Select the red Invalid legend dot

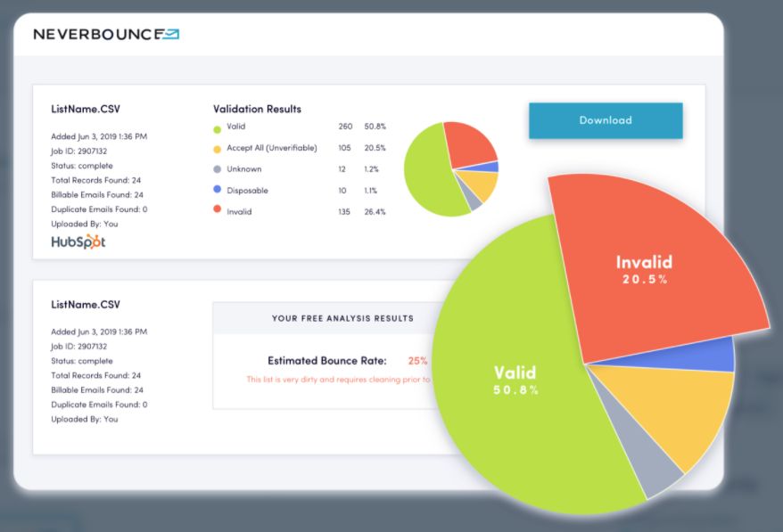216,212
